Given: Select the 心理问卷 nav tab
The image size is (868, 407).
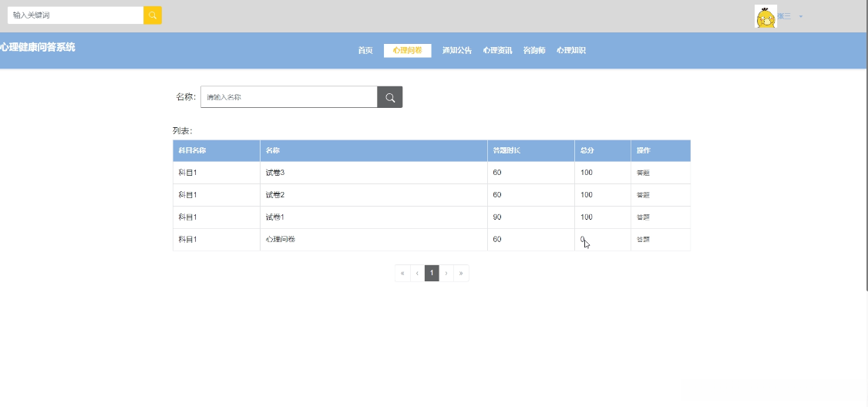Looking at the screenshot, I should coord(408,50).
